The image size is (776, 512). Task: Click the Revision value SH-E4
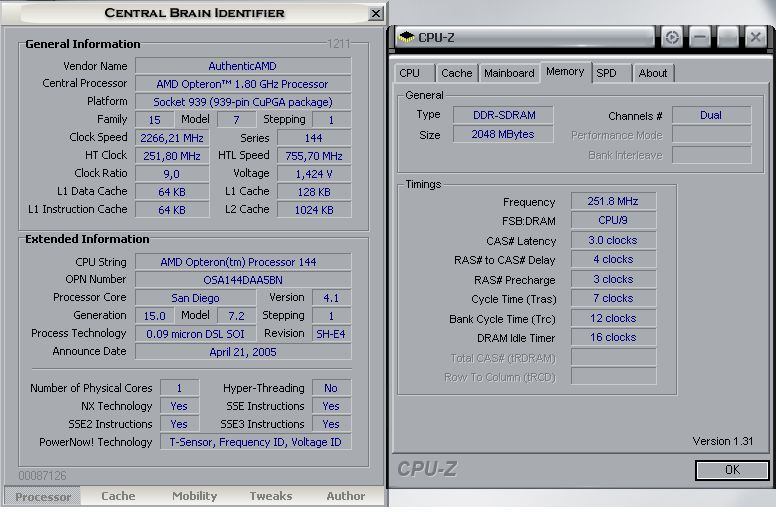(x=331, y=334)
